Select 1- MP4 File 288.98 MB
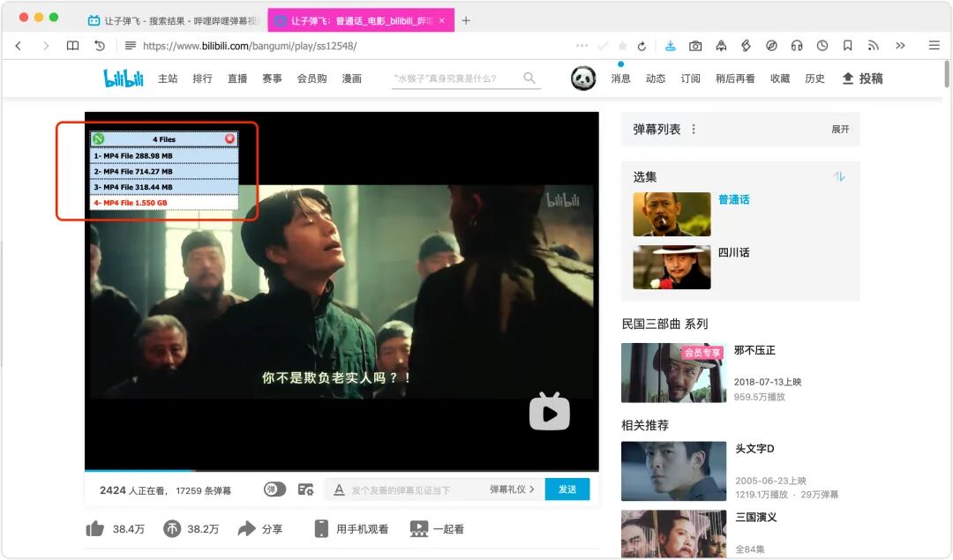The height and width of the screenshot is (560, 953). (163, 156)
